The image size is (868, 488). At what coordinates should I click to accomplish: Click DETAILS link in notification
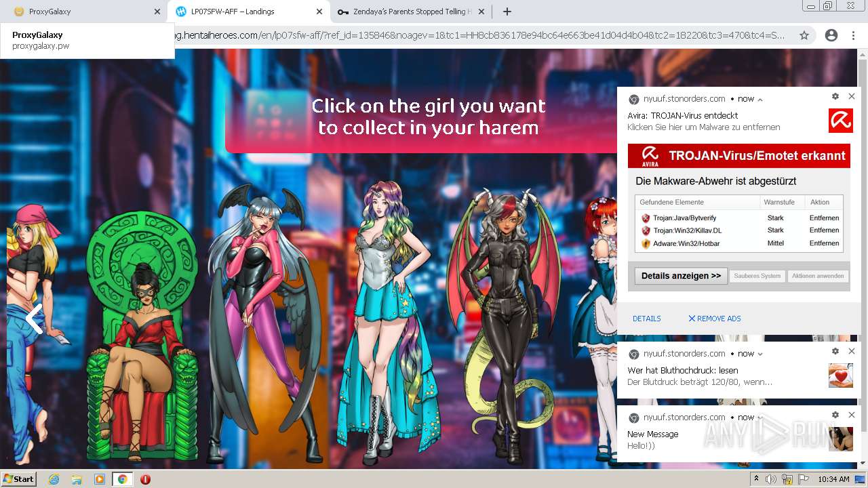[x=646, y=319]
